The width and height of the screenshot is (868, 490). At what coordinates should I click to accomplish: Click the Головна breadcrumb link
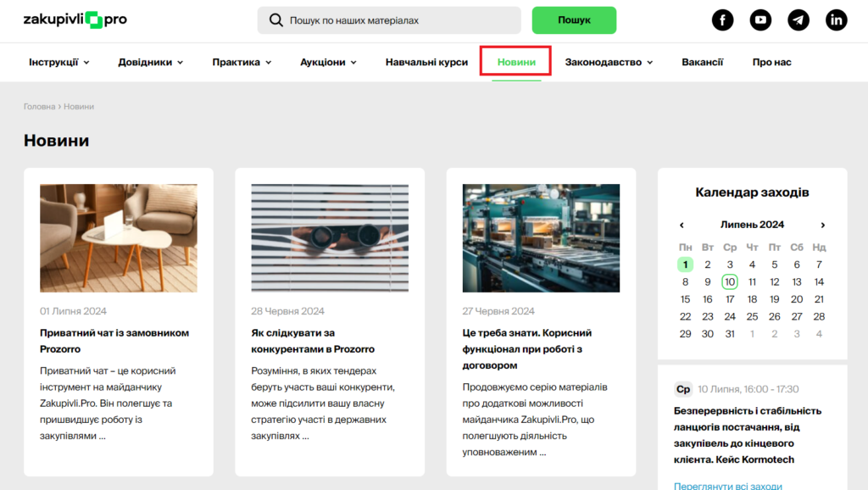(39, 107)
